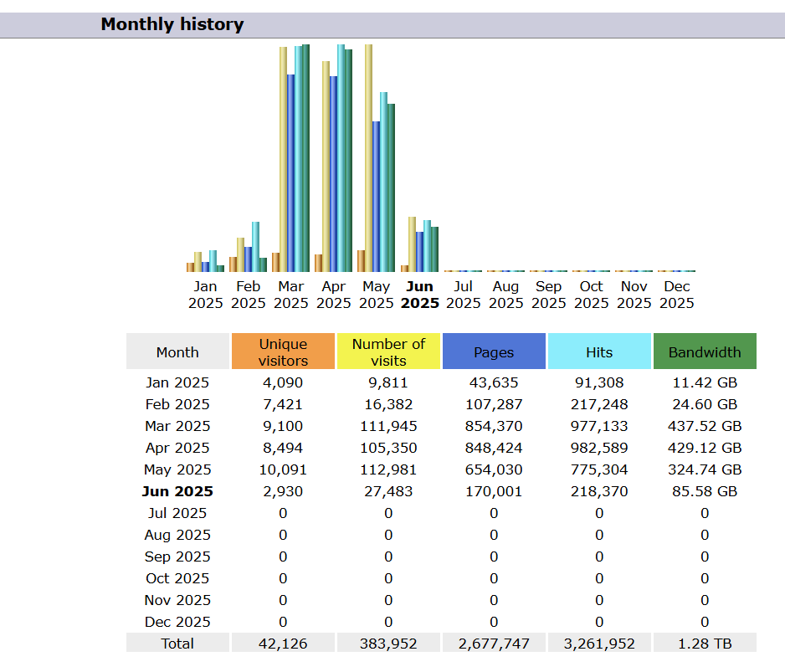Click the cyan Hits bar for Feb 2025
Screen dimensions: 785x672
point(255,246)
